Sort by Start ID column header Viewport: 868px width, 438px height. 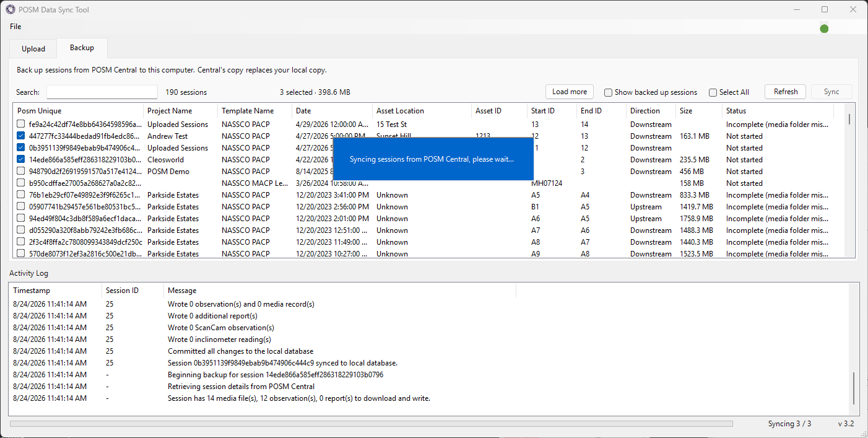coord(552,111)
